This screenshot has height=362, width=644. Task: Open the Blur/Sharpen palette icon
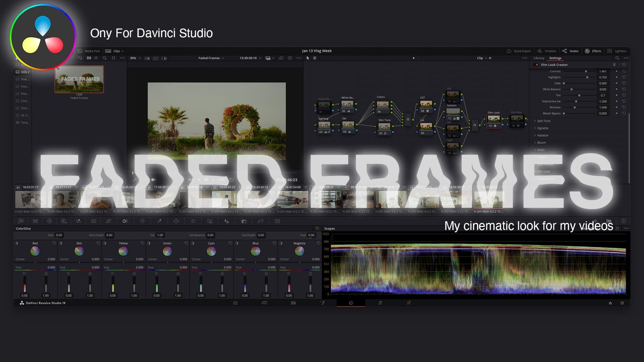[227, 221]
